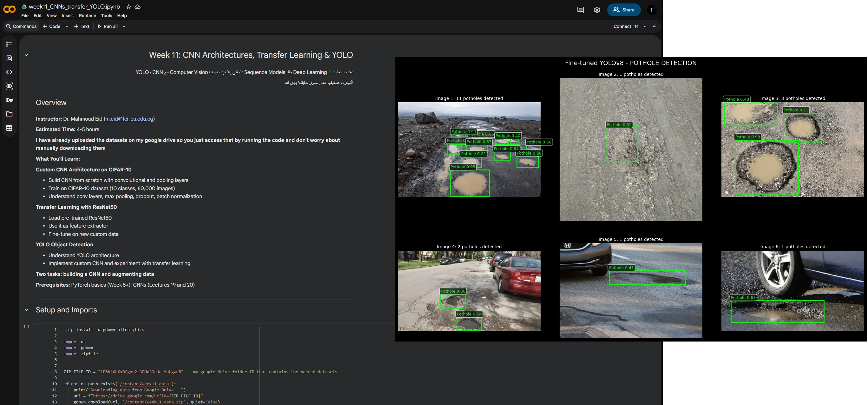Open the Data table sidebar icon
This screenshot has width=868, height=405.
[x=9, y=128]
